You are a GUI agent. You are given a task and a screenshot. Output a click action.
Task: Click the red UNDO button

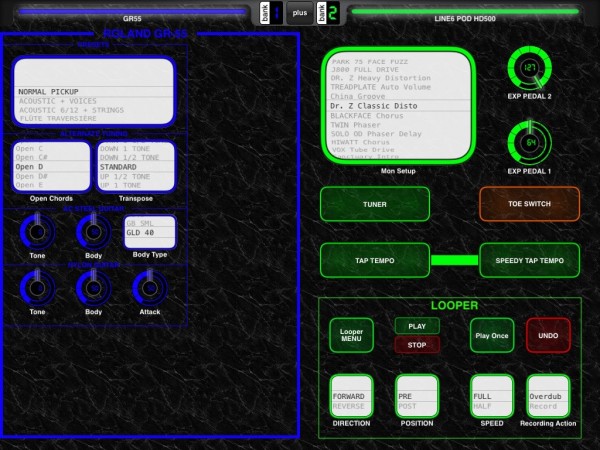[x=548, y=336]
